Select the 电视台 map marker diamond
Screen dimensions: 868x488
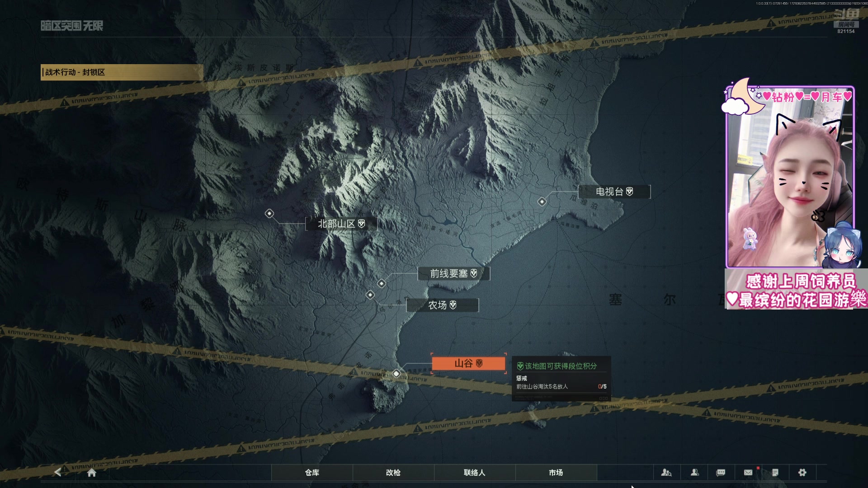(542, 202)
